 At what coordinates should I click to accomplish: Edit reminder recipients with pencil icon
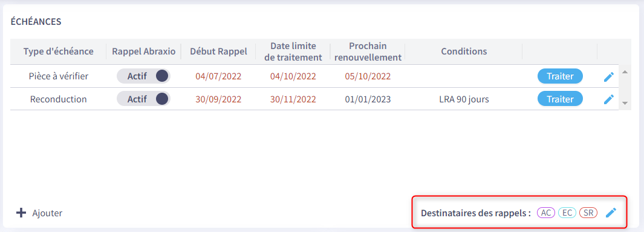611,213
